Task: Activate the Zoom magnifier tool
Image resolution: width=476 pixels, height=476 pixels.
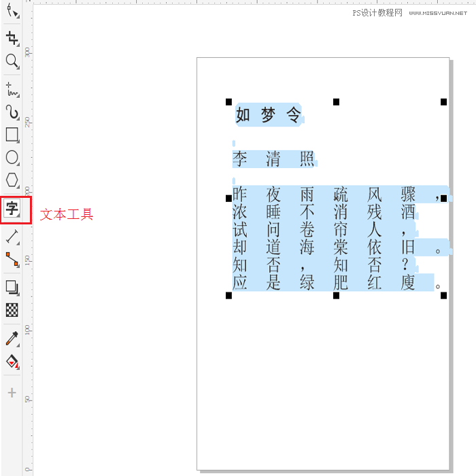Action: pos(12,61)
